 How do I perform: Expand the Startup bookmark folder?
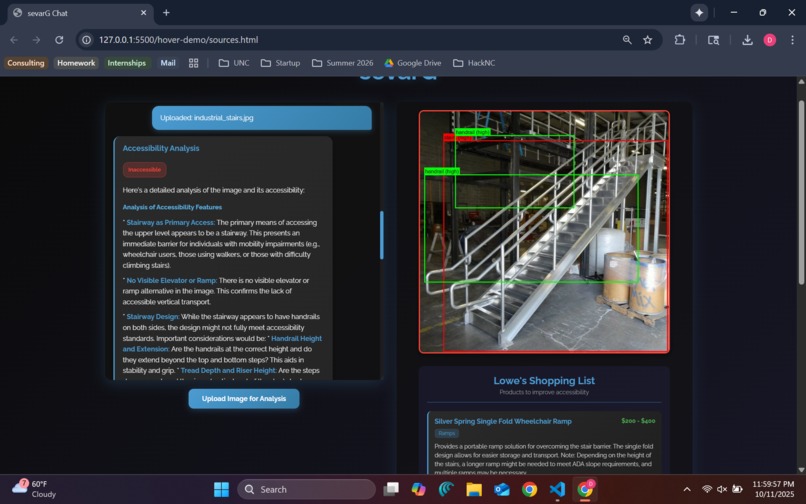281,63
